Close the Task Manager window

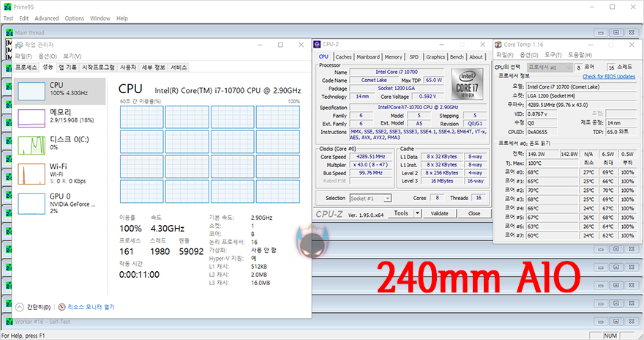pyautogui.click(x=301, y=45)
